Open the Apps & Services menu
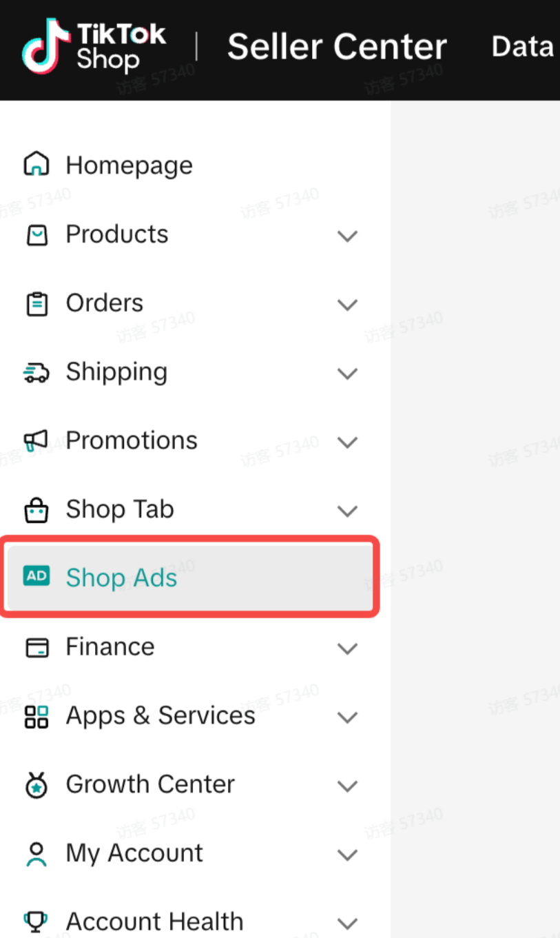 tap(160, 715)
